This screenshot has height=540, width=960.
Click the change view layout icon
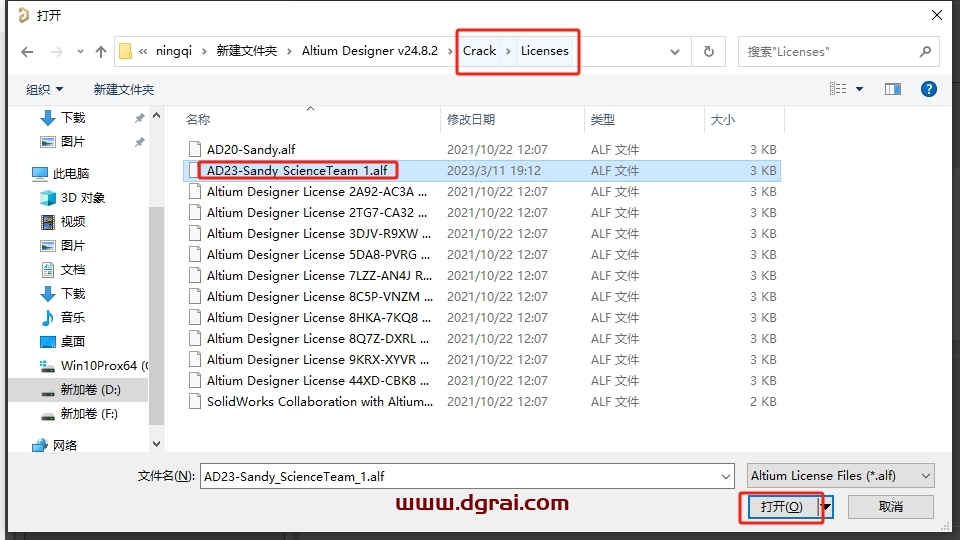tap(838, 89)
